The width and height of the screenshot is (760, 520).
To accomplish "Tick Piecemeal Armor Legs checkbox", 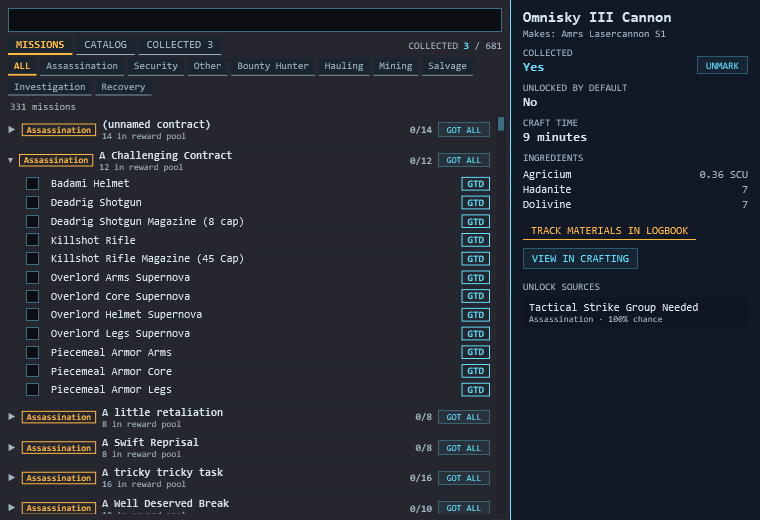I will (x=32, y=390).
